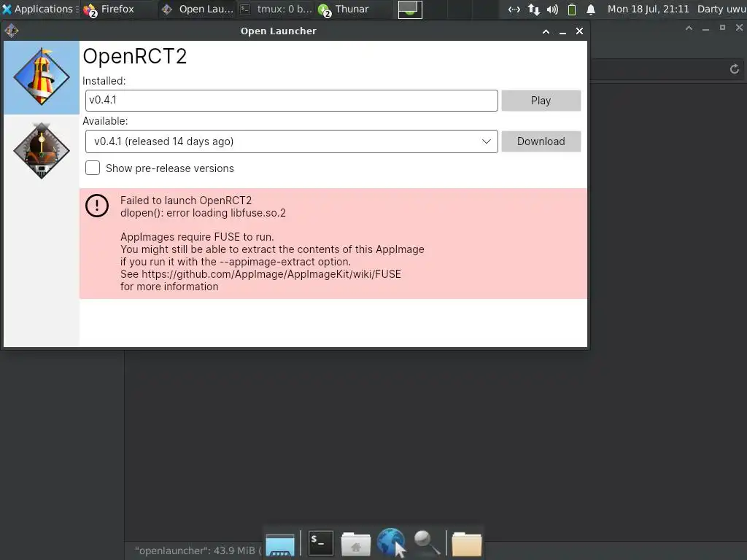Roll up the Open Launcher window
Image resolution: width=747 pixels, height=560 pixels.
coord(546,31)
